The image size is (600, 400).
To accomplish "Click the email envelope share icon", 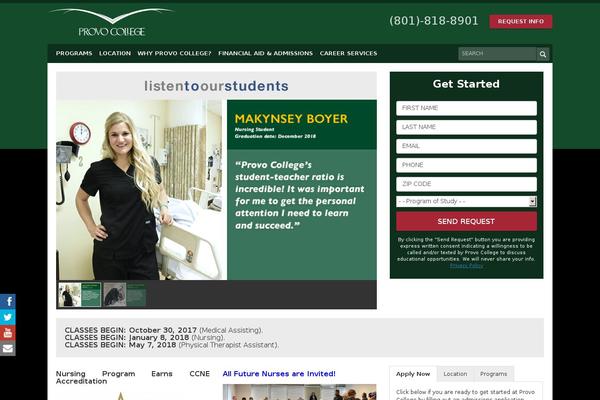I will click(8, 348).
